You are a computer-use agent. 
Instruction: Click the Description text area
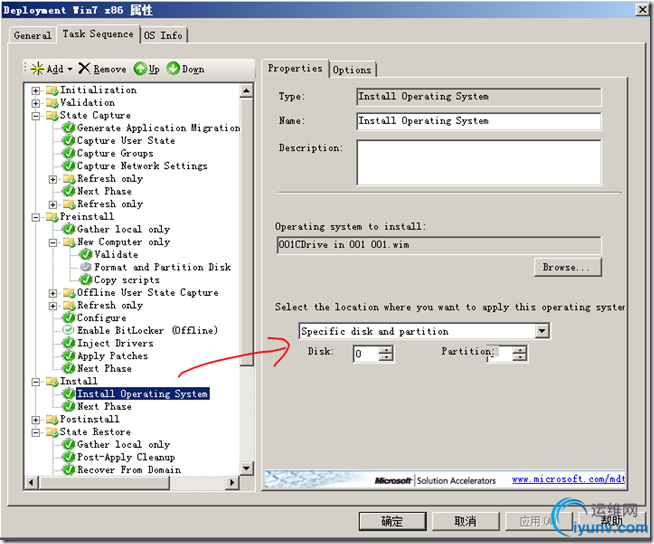(479, 162)
